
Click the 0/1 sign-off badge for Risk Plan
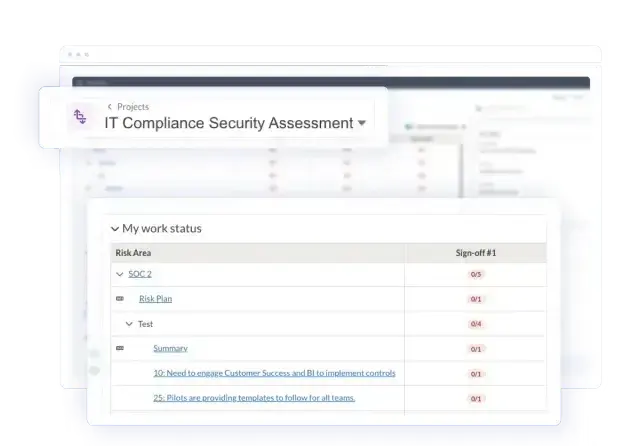[476, 299]
